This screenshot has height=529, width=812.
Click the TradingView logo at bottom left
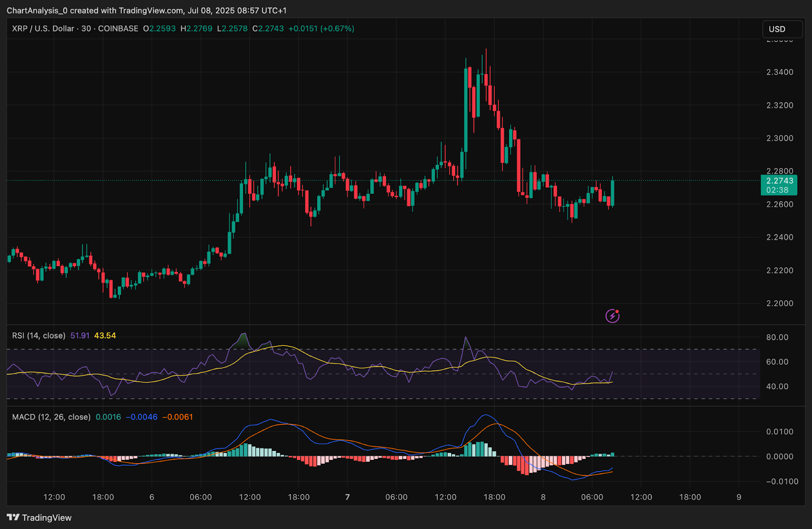coord(39,517)
